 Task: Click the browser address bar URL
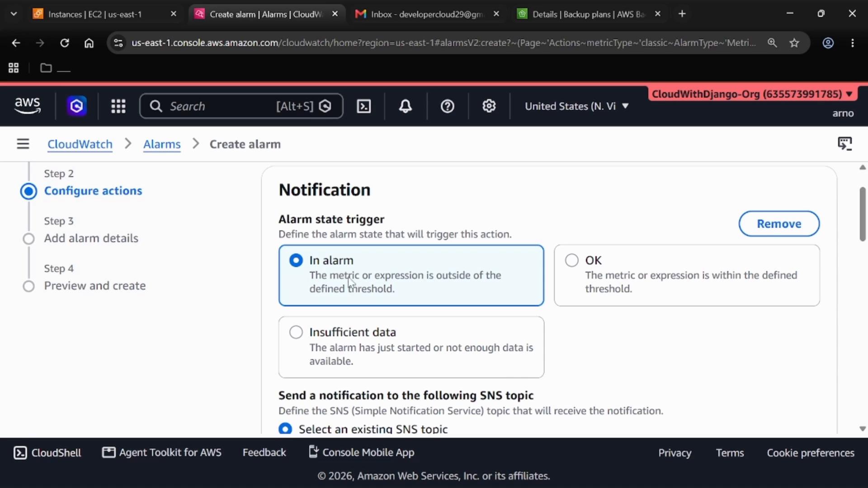coord(443,43)
